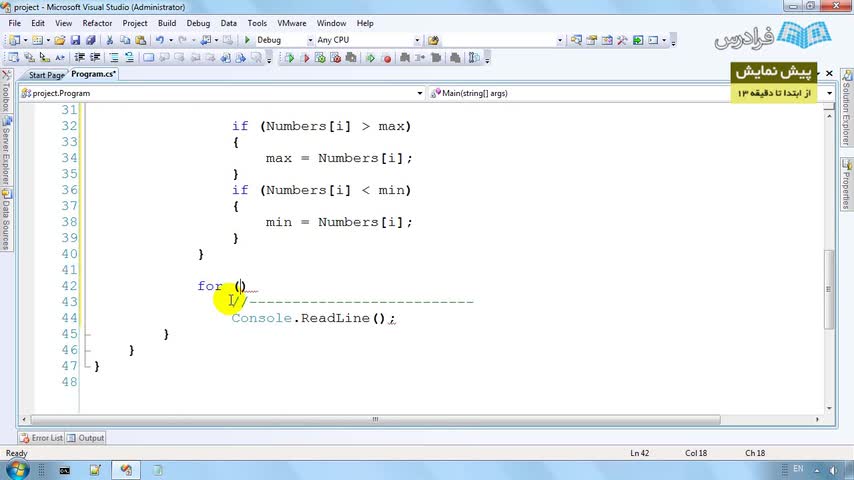
Task: Expand the Properties side tab
Action: [846, 184]
